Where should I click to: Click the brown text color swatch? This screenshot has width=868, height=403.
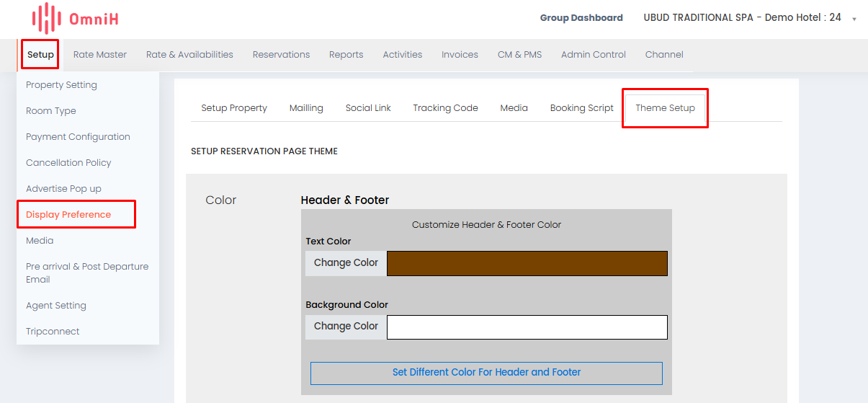click(527, 263)
